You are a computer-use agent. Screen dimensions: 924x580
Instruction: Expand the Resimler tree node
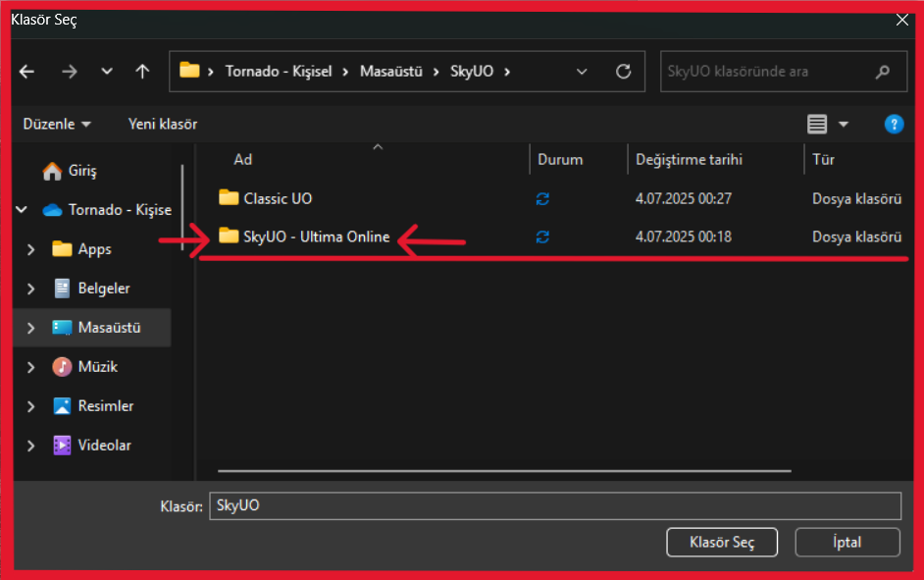click(x=31, y=406)
